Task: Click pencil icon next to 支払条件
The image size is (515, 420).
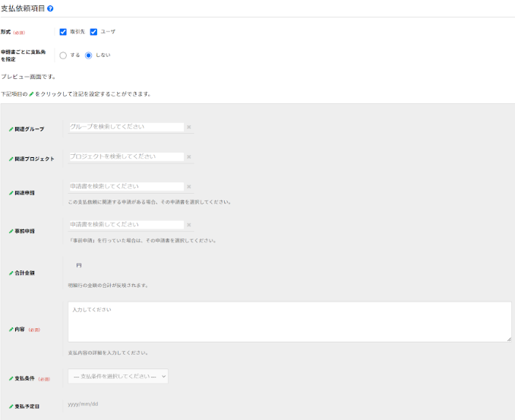Action: [x=11, y=377]
